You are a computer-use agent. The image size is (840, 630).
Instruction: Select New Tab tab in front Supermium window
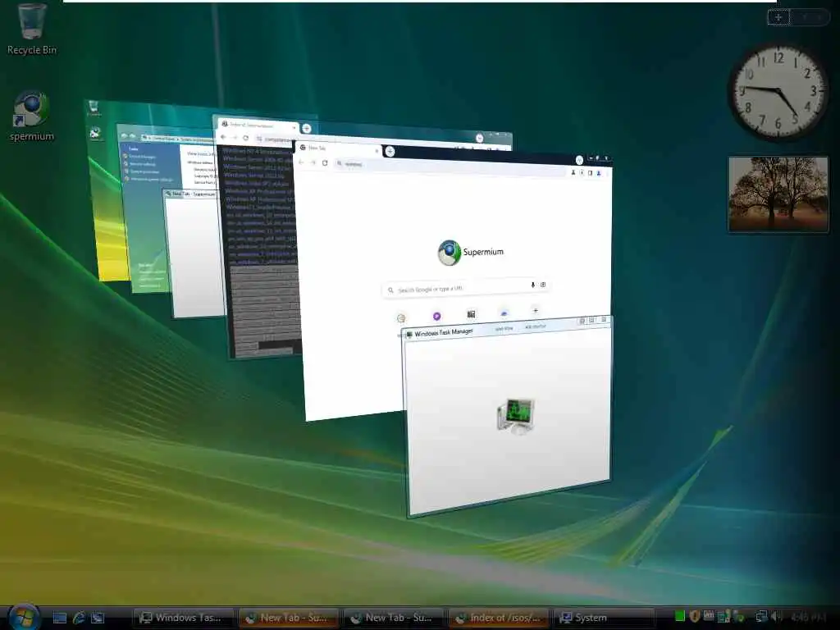click(x=337, y=148)
